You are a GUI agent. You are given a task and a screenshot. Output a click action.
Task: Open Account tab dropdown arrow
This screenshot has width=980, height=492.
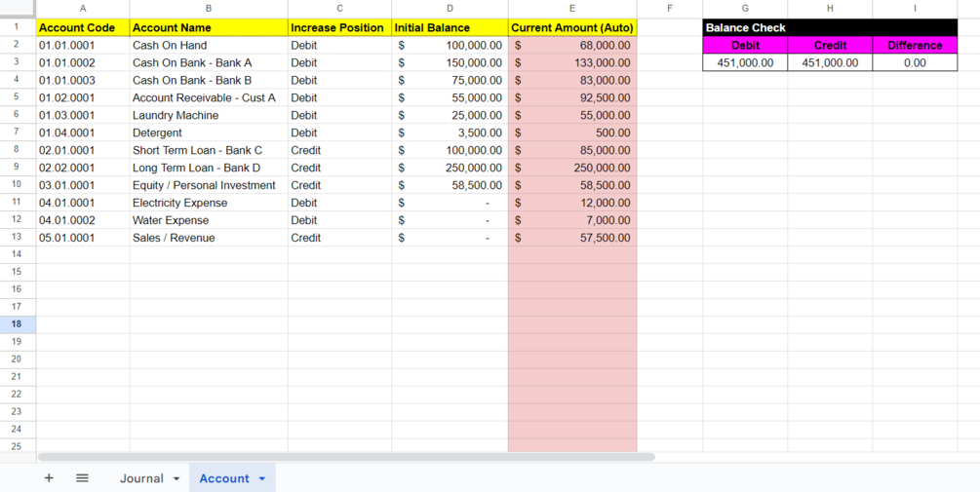(x=262, y=479)
